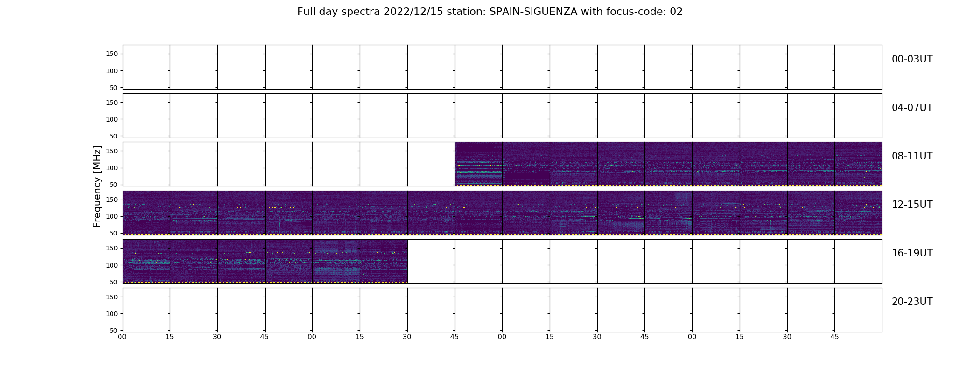
Task: Click the '04-07UT' row label
Action: coord(912,108)
